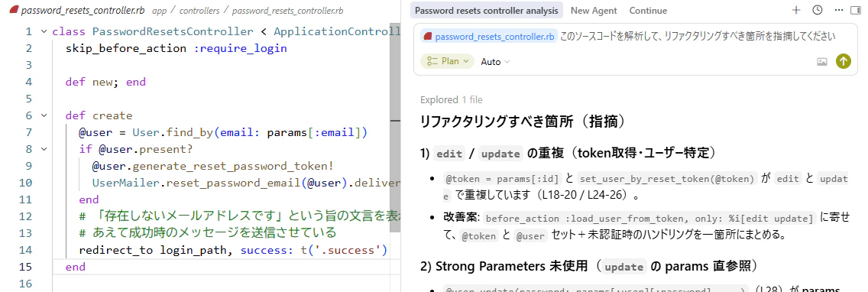868x292 pixels.
Task: Open the password_resets_controller.rb chip in the chat
Action: pos(489,37)
